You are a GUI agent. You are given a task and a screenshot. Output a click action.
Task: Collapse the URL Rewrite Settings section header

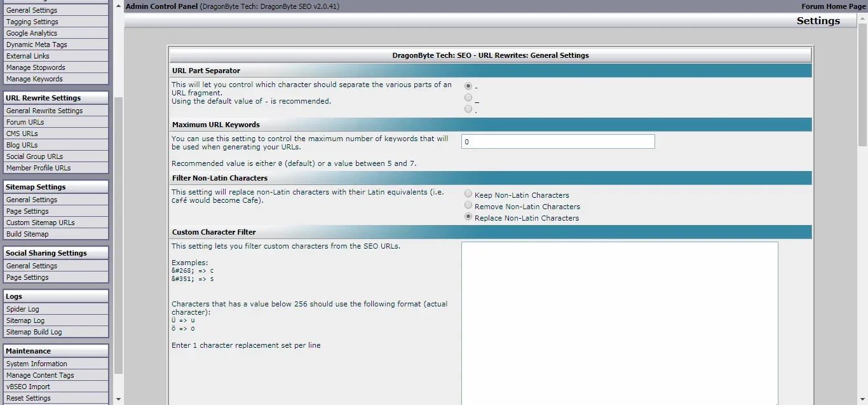click(55, 98)
